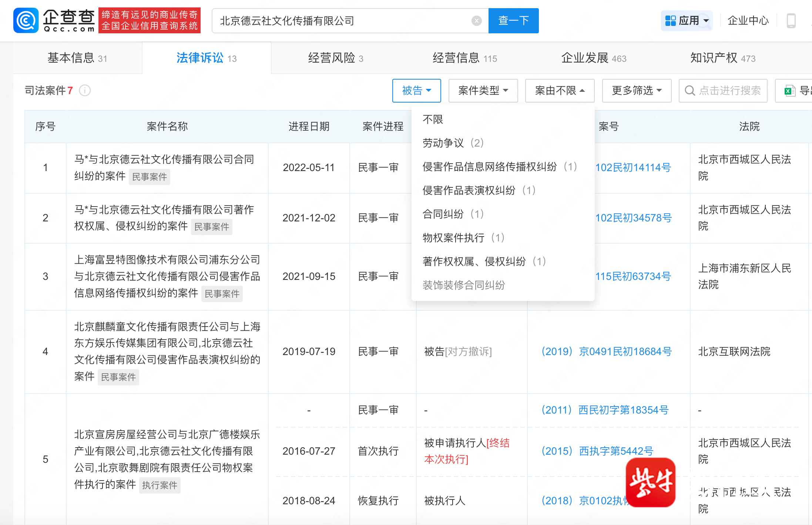Click the Excel export icon
This screenshot has height=525, width=812.
pyautogui.click(x=789, y=91)
